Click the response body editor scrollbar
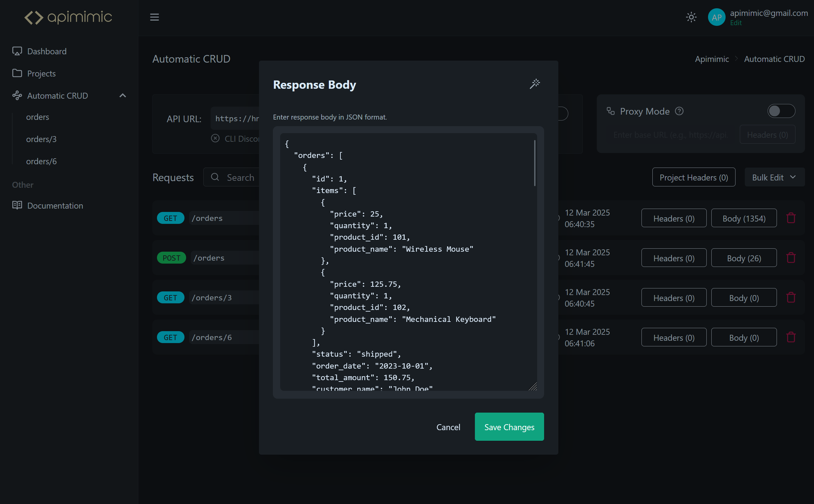 (535, 163)
